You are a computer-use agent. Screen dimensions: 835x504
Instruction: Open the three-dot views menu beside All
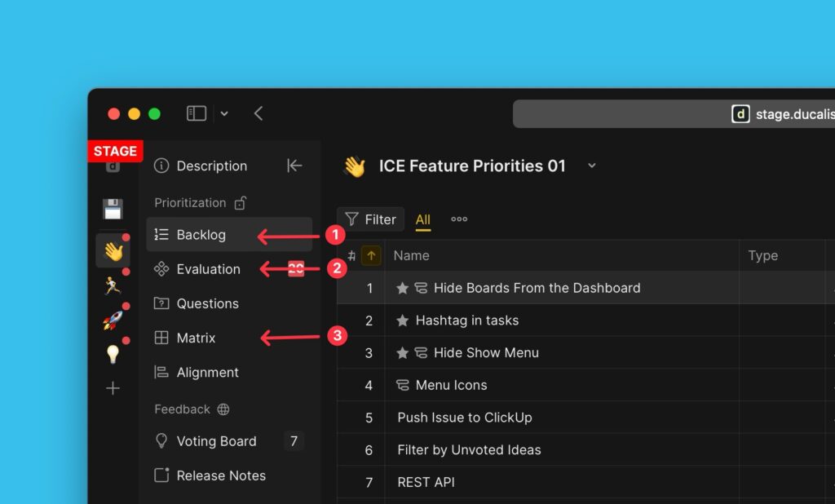tap(459, 219)
